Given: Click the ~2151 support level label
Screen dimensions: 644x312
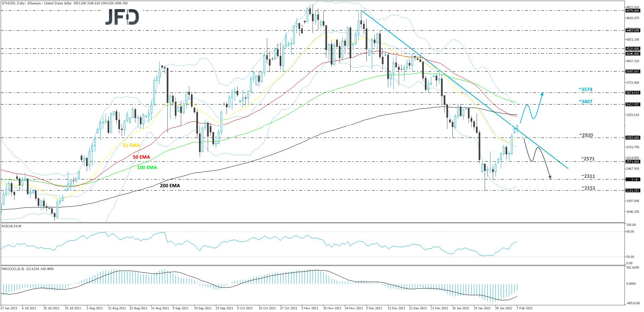Looking at the screenshot, I should click(589, 188).
